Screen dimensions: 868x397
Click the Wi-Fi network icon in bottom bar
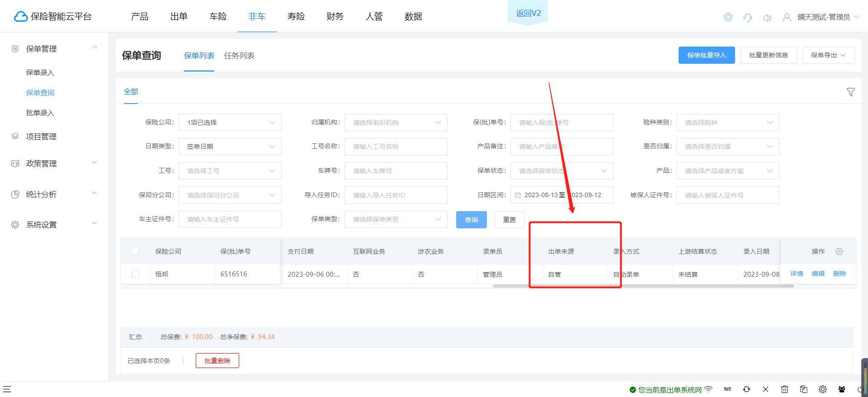pyautogui.click(x=708, y=389)
